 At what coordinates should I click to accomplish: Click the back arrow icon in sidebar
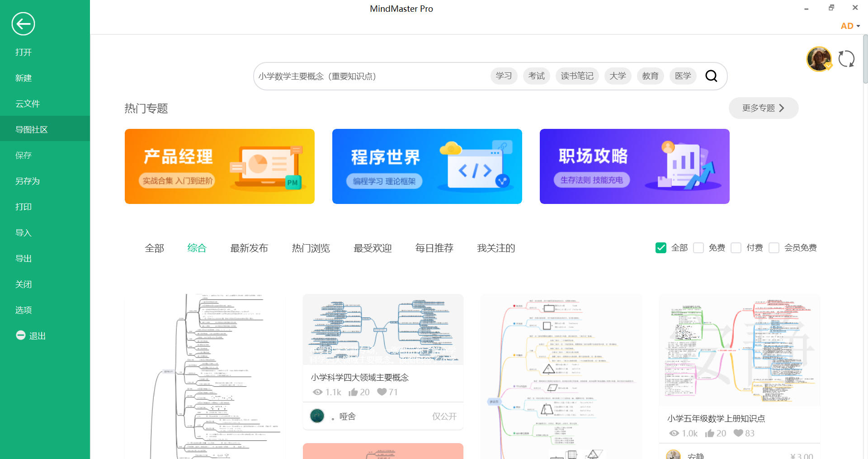23,24
